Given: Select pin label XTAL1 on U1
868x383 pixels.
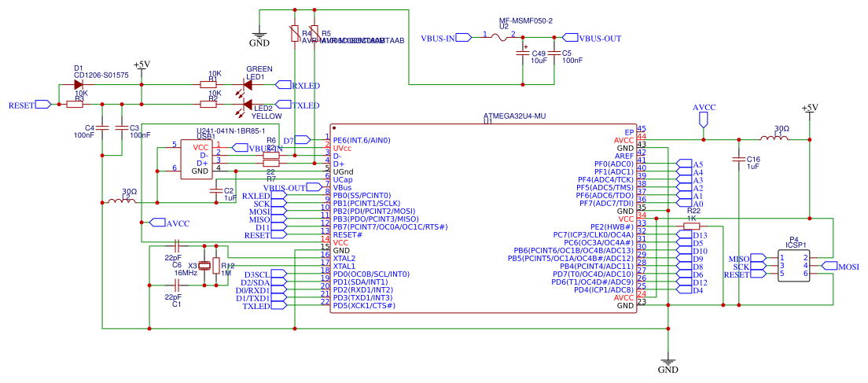Looking at the screenshot, I should (344, 267).
